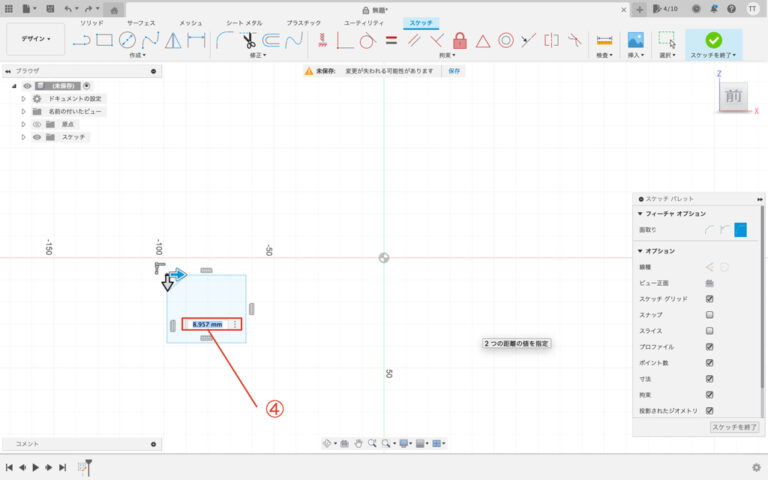Click the 8.957 mm dimension input field
Image resolution: width=768 pixels, height=480 pixels.
(207, 324)
